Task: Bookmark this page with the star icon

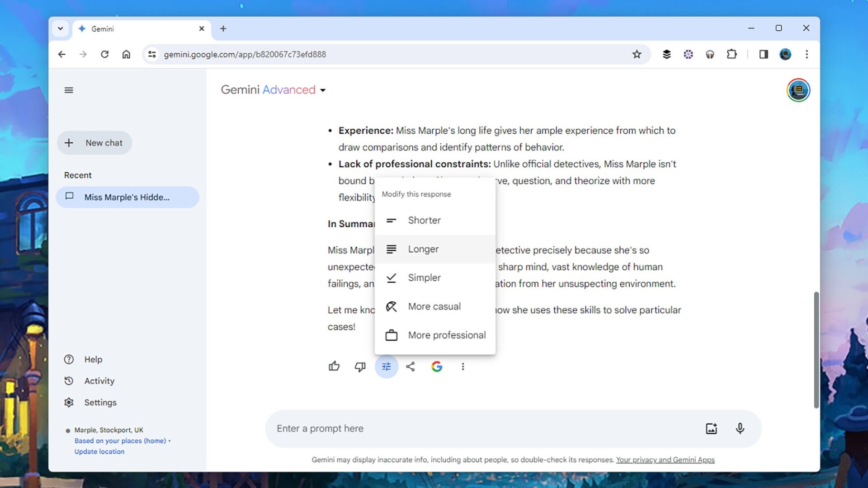Action: (x=637, y=54)
